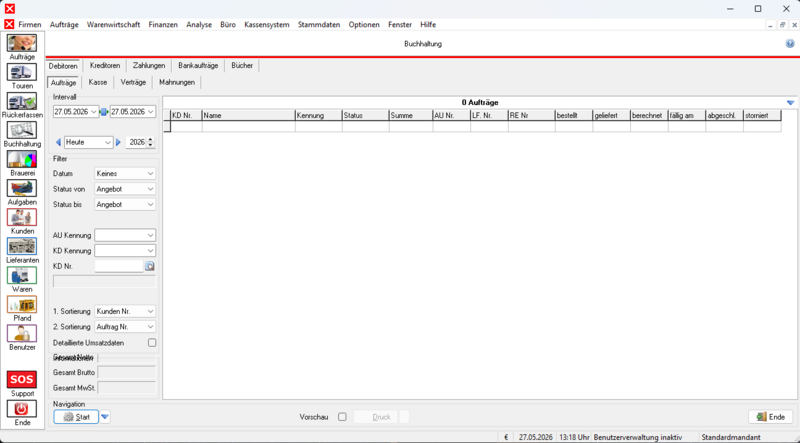Enable the Vorschau checkbox
Screen dimensions: 800x443
point(342,417)
